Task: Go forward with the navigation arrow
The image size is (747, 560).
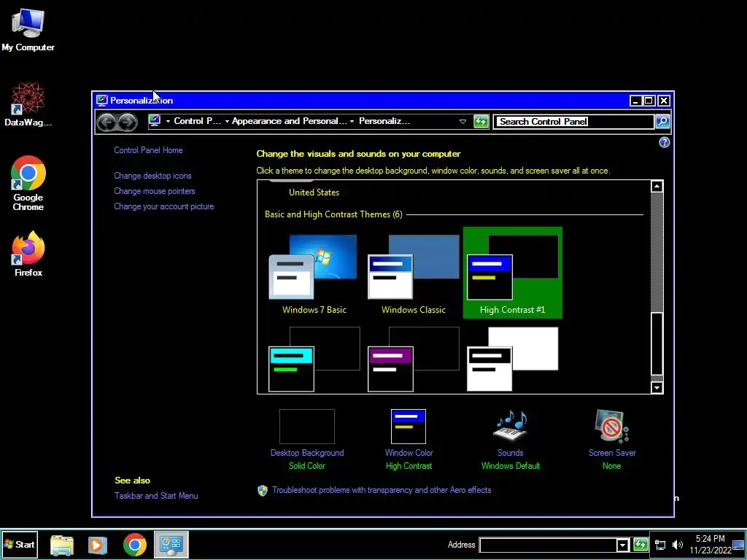Action: [127, 122]
